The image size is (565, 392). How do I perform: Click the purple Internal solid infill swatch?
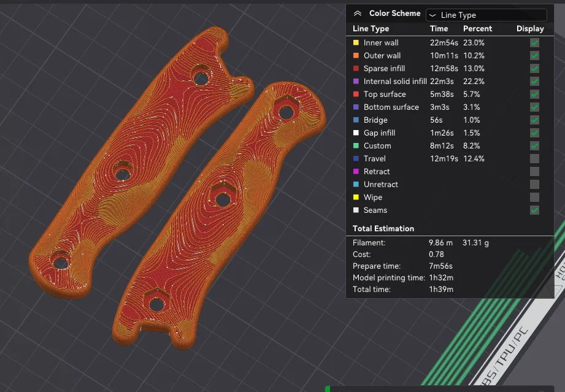point(356,82)
